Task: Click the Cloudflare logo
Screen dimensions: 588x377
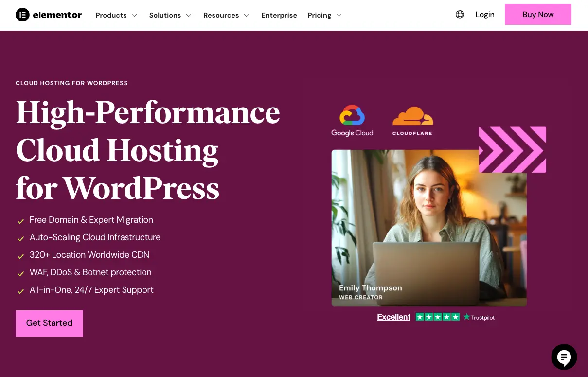Action: (412, 120)
